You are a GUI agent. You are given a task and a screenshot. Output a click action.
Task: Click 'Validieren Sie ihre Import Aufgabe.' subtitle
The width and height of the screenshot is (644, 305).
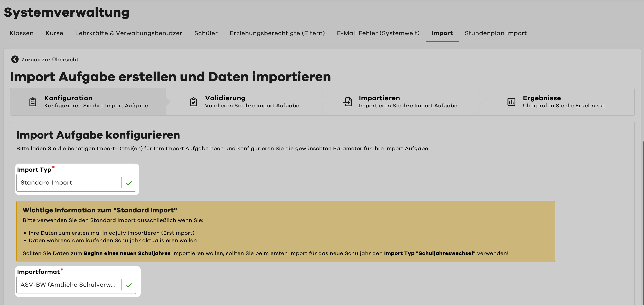click(x=253, y=106)
